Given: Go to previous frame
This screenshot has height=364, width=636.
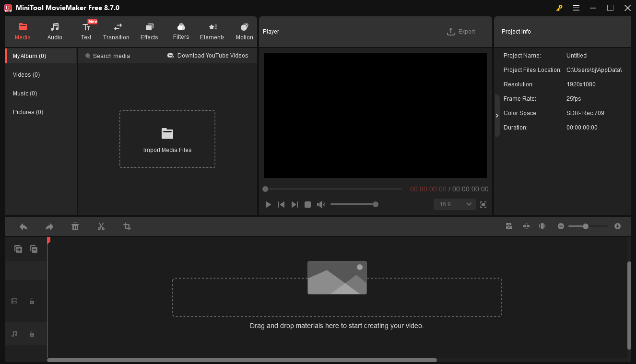Looking at the screenshot, I should 282,204.
